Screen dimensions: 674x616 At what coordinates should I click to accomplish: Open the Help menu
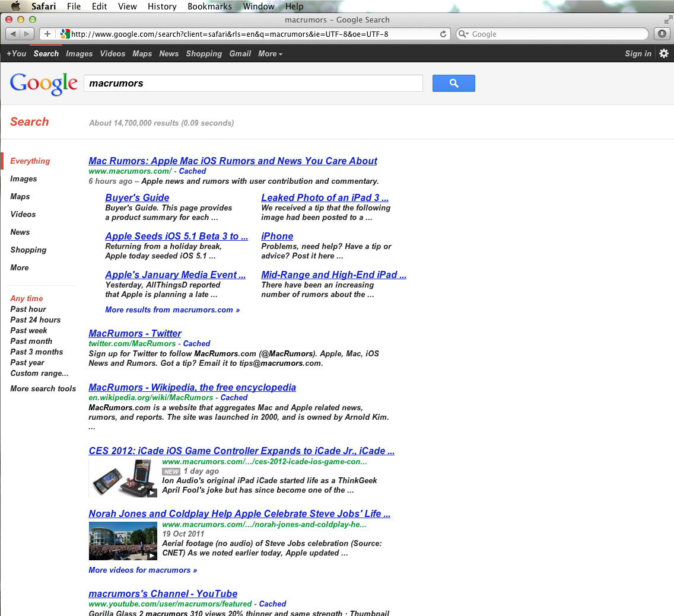click(294, 7)
